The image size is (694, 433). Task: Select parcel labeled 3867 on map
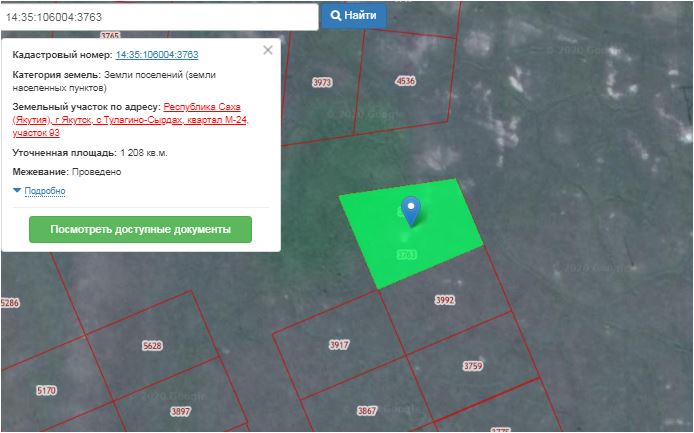[367, 411]
